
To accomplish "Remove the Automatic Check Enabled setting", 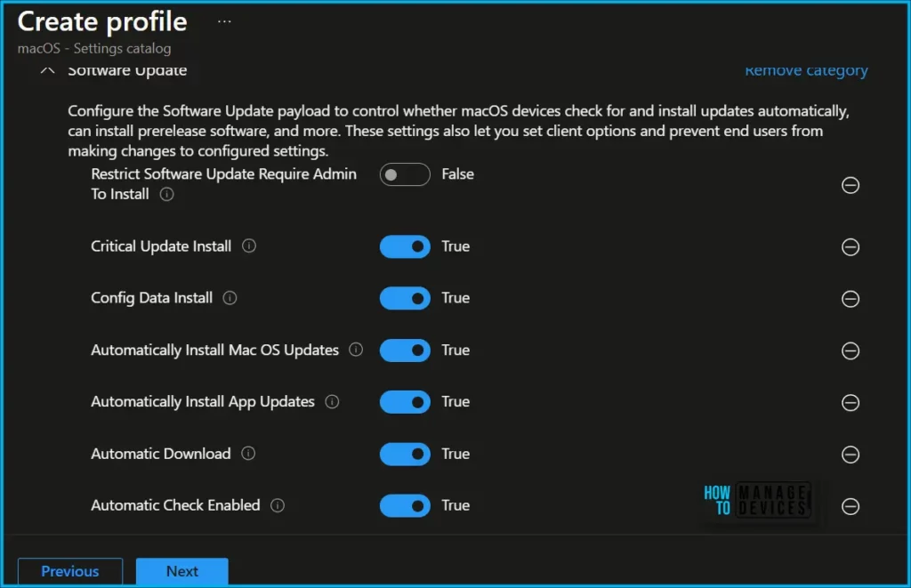I will 850,507.
